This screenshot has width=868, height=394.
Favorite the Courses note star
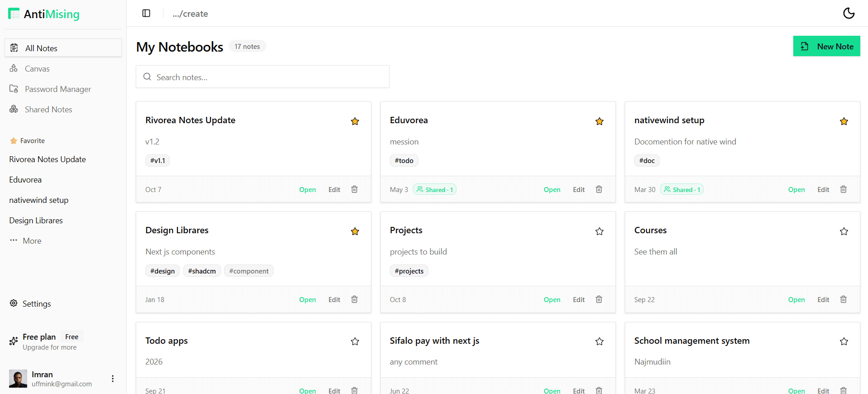coord(844,231)
